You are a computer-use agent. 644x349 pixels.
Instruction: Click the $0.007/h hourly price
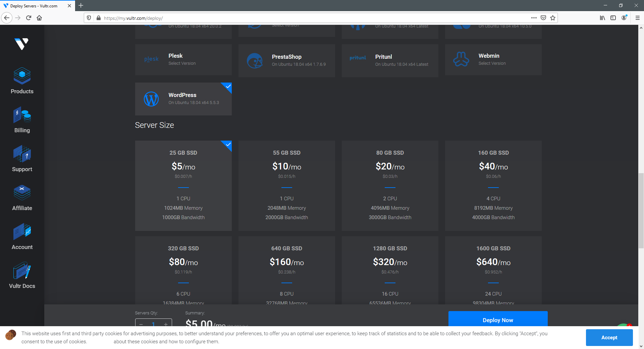pos(183,177)
